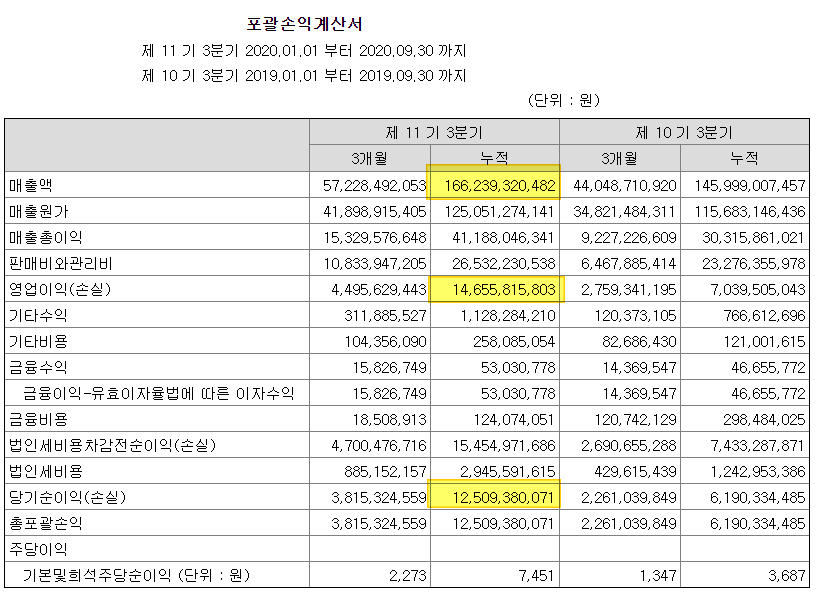
Task: Click highlighted sales value 166,239,320,482
Action: click(x=499, y=185)
